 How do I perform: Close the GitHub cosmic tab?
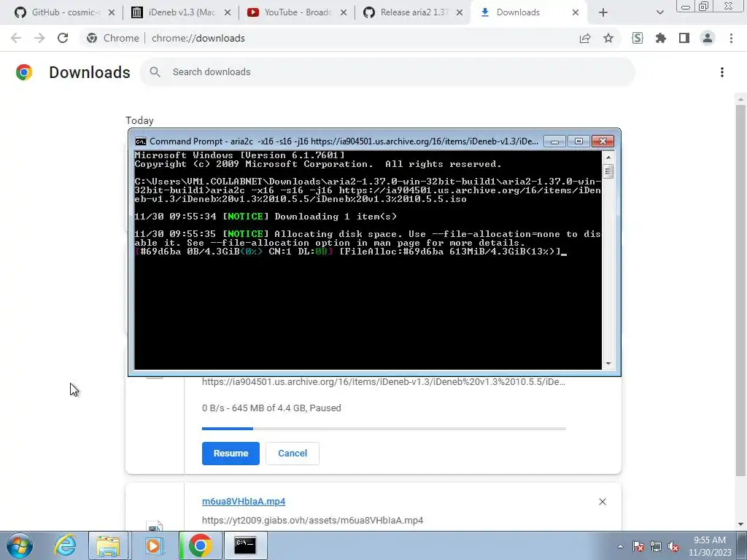point(112,12)
